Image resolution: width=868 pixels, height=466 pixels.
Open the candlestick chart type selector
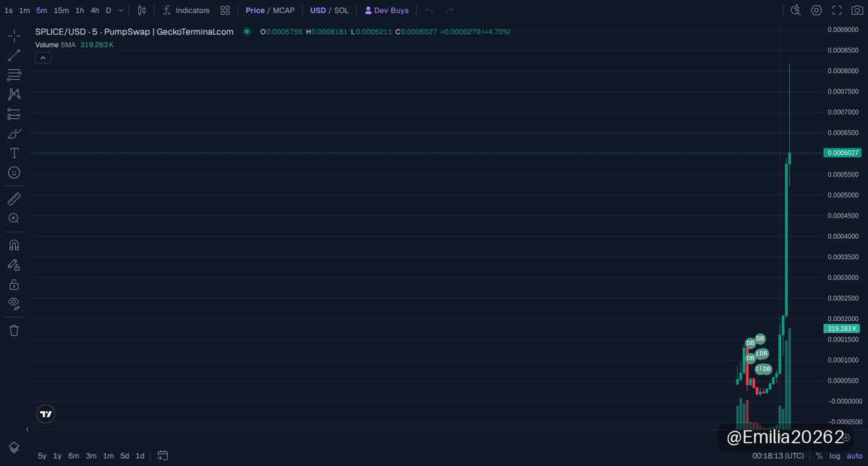coord(142,11)
